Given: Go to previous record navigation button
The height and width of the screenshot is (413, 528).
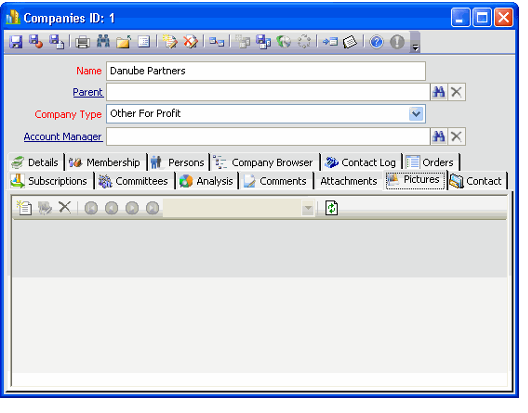Looking at the screenshot, I should pyautogui.click(x=111, y=208).
